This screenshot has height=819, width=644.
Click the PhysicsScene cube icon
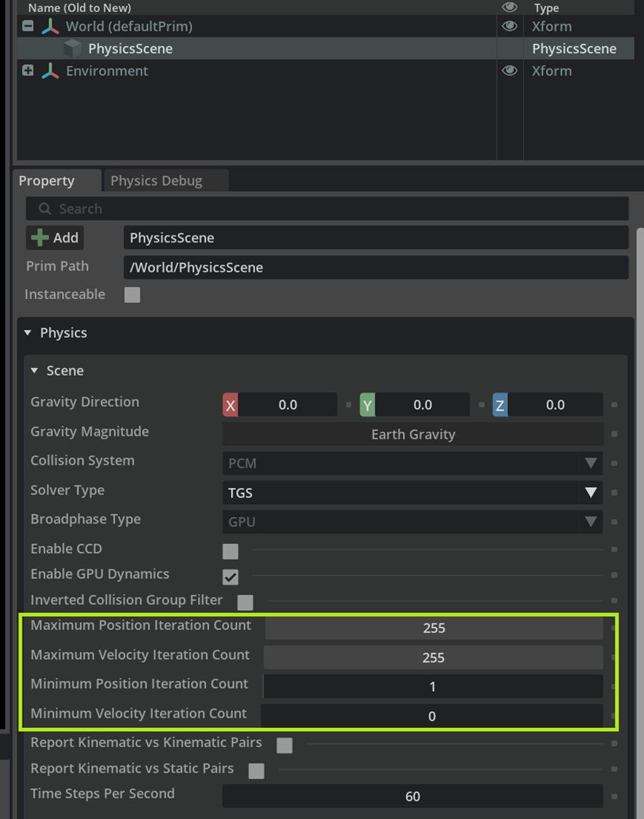click(x=72, y=48)
